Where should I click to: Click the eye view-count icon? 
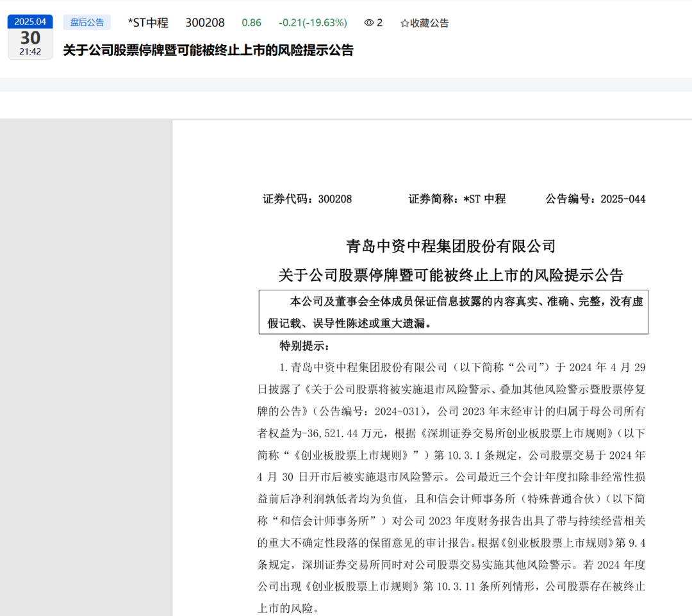[x=368, y=23]
